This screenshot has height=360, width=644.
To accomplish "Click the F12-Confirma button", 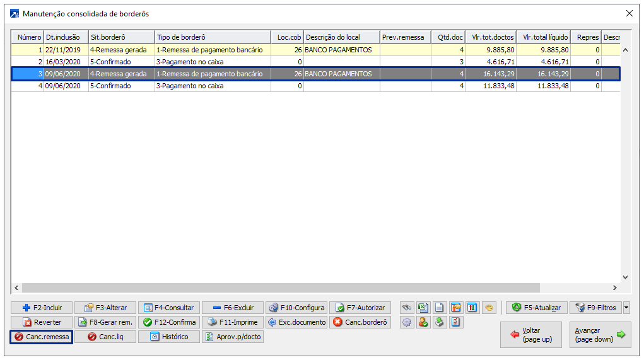I will [x=169, y=322].
